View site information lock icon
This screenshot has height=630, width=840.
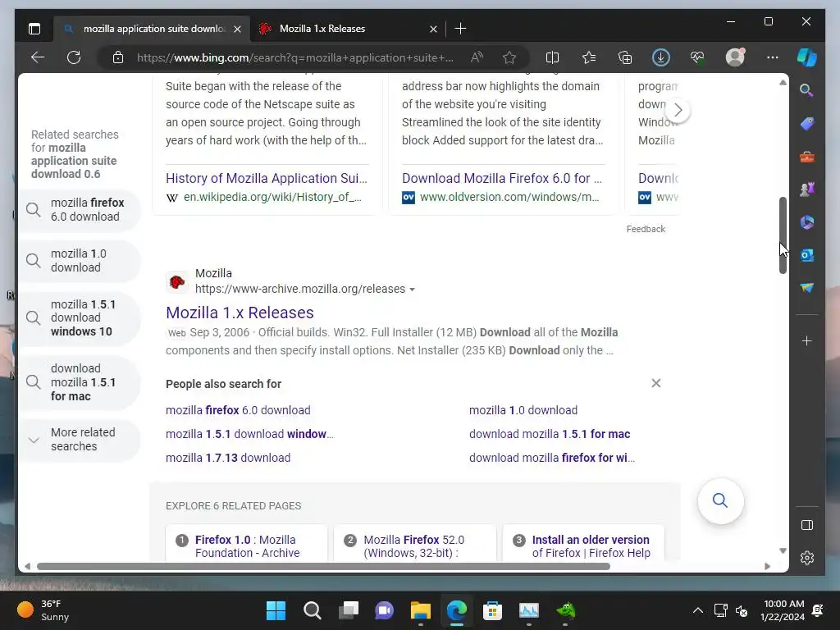[118, 57]
